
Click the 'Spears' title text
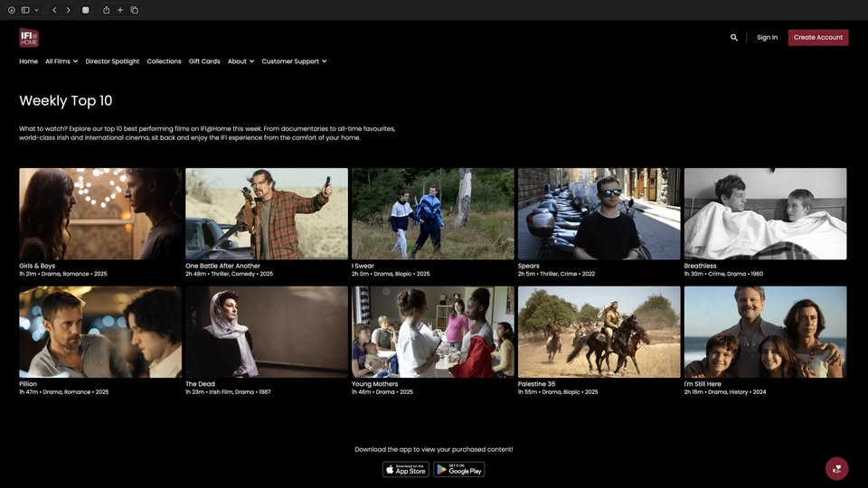click(528, 266)
